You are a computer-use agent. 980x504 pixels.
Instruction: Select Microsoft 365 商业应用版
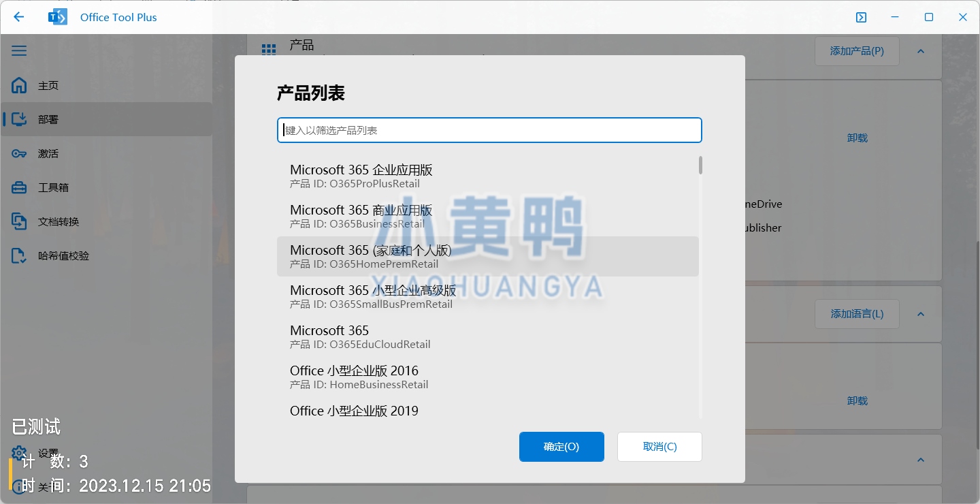487,216
